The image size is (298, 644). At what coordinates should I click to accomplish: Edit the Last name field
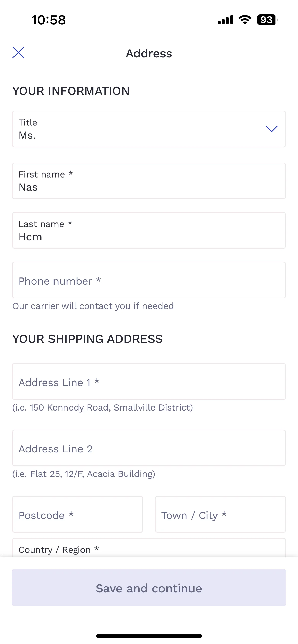click(149, 230)
